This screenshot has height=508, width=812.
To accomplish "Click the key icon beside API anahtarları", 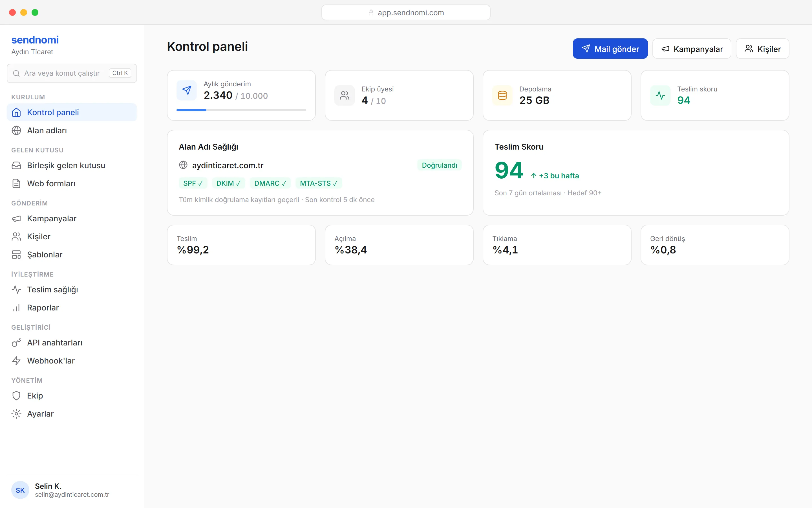I will [x=16, y=343].
